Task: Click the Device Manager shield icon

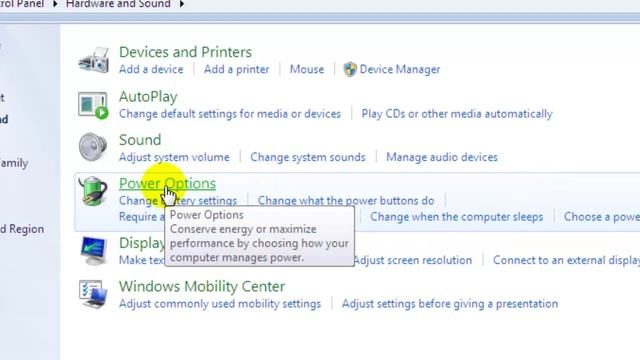Action: pos(350,69)
